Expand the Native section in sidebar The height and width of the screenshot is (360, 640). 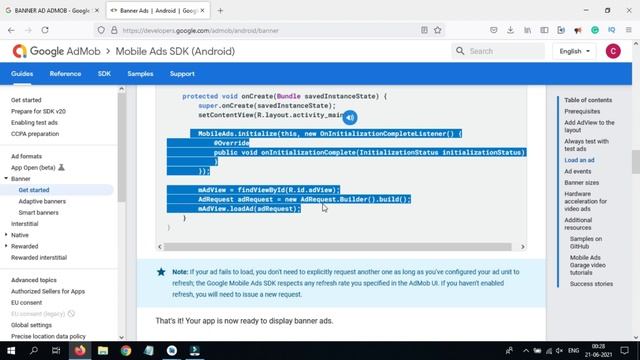tap(6, 235)
